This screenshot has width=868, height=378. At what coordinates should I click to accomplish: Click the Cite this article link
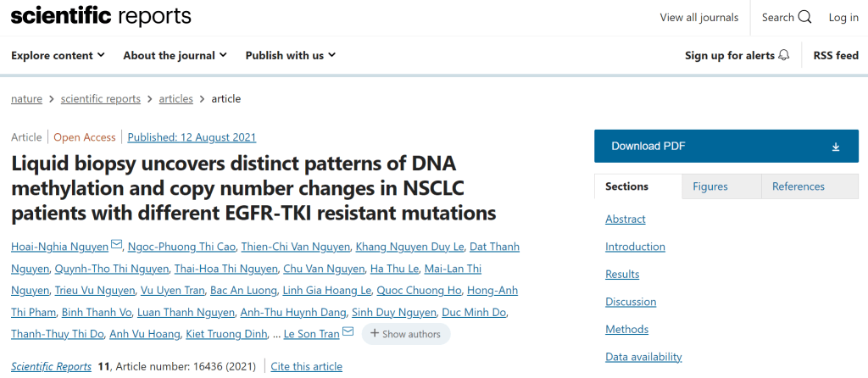[x=306, y=367]
